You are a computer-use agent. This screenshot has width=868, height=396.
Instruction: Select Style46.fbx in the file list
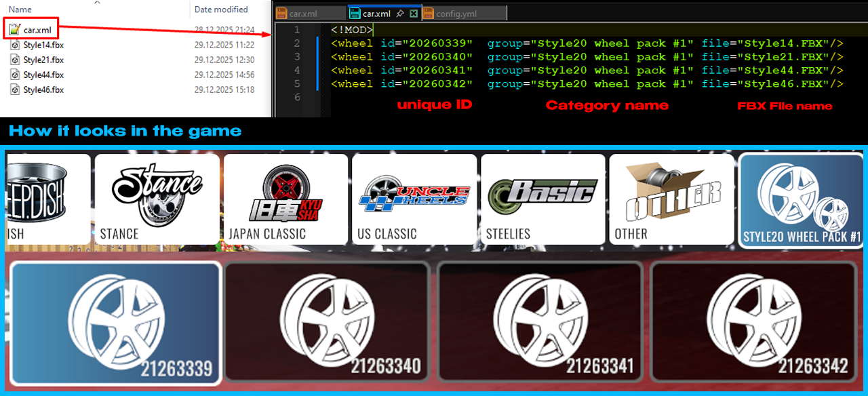[x=43, y=90]
